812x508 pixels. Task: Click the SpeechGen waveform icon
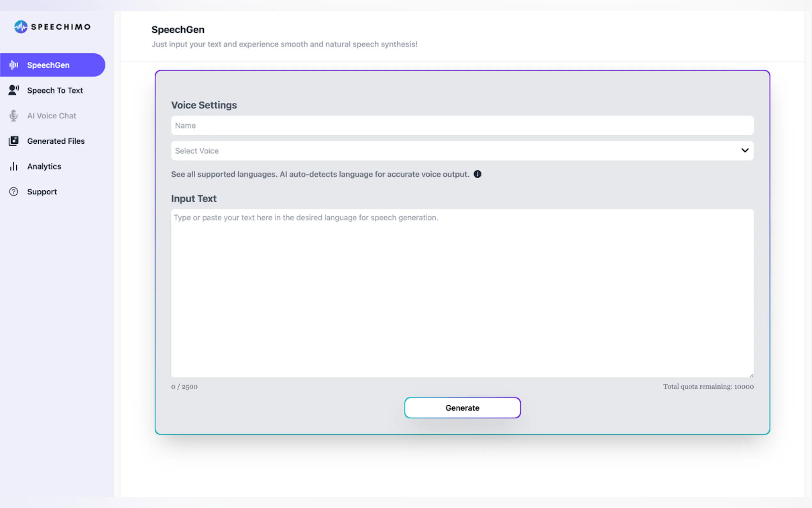point(14,65)
